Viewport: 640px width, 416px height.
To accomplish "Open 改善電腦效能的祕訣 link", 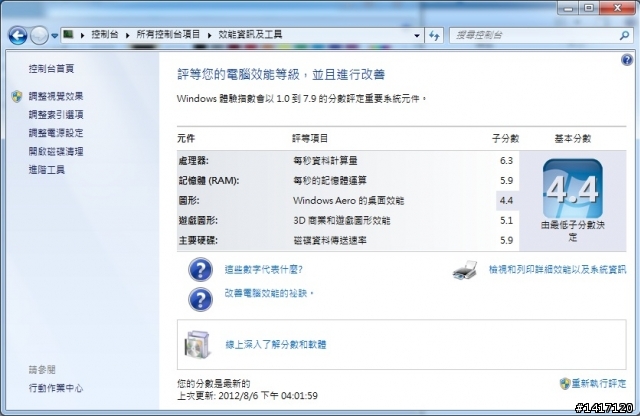I will pyautogui.click(x=269, y=293).
